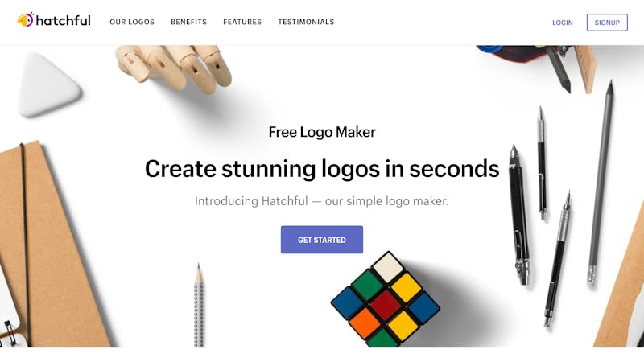Click the long gray pencil with eraser

click(x=601, y=182)
